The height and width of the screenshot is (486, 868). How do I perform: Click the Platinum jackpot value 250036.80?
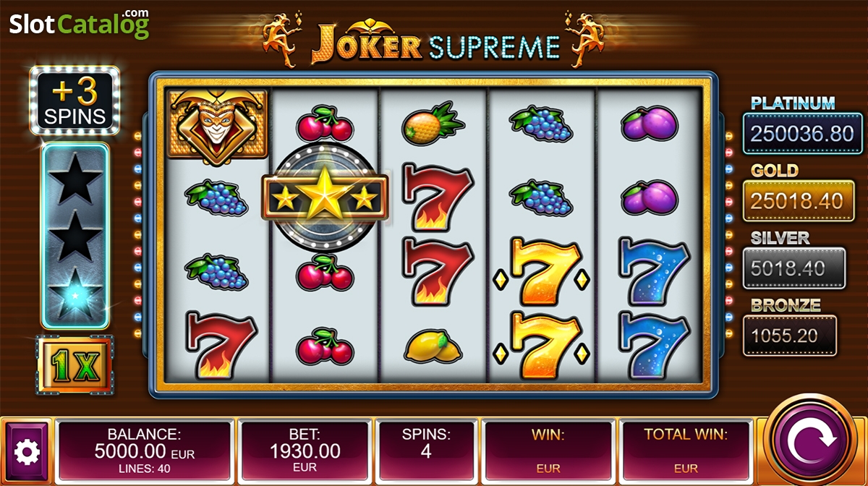point(793,134)
